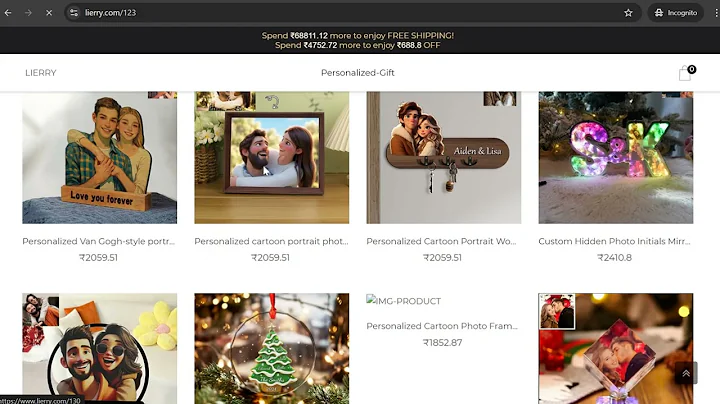Click the LIERRY logo link
The image size is (720, 404).
coord(41,73)
